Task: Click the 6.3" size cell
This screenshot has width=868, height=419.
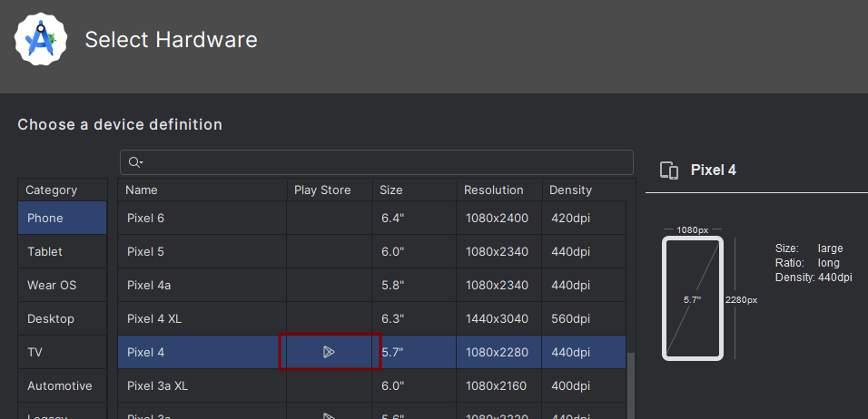Action: point(415,319)
